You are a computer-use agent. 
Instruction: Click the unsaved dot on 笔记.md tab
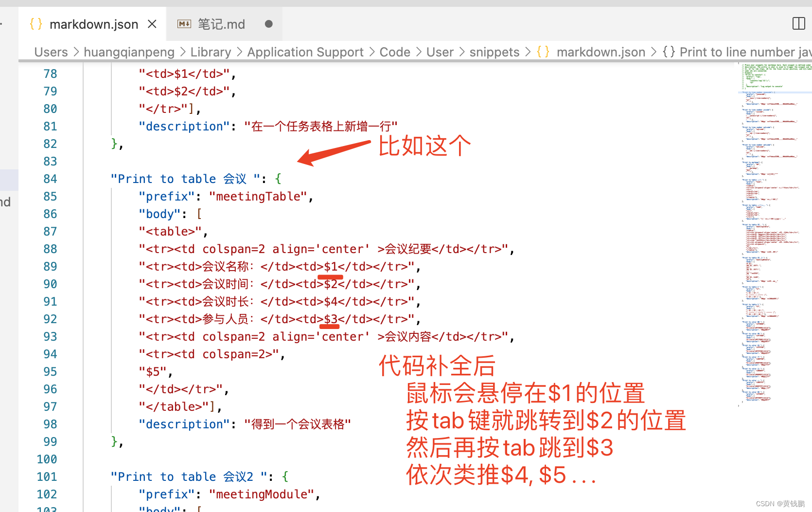coord(268,24)
